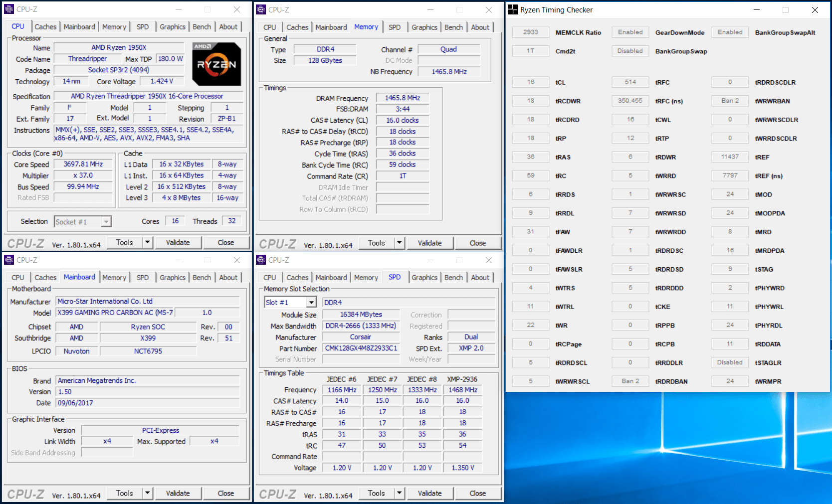832x504 pixels.
Task: Click the Core Voltage value 1.424 V
Action: (162, 81)
